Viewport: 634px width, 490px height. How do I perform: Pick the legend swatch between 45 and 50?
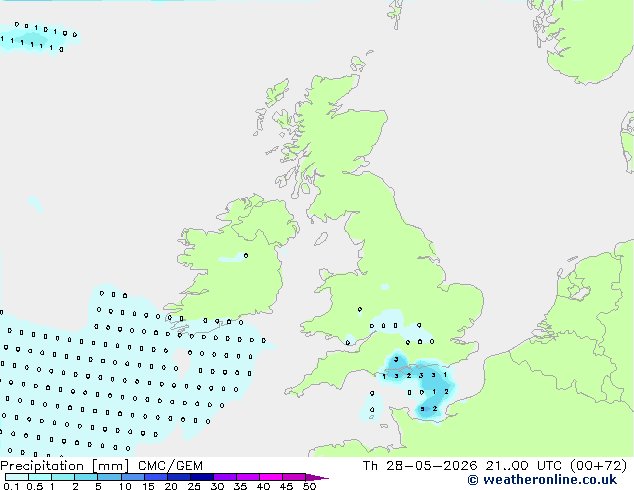294,477
